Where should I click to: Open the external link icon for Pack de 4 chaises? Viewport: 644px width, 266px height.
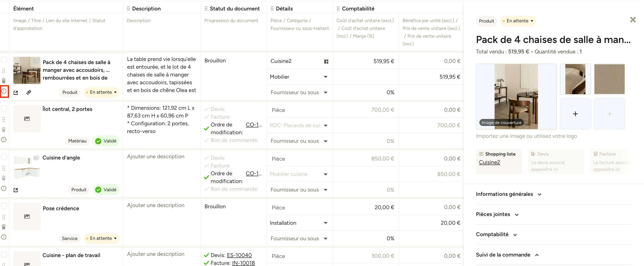[16, 93]
